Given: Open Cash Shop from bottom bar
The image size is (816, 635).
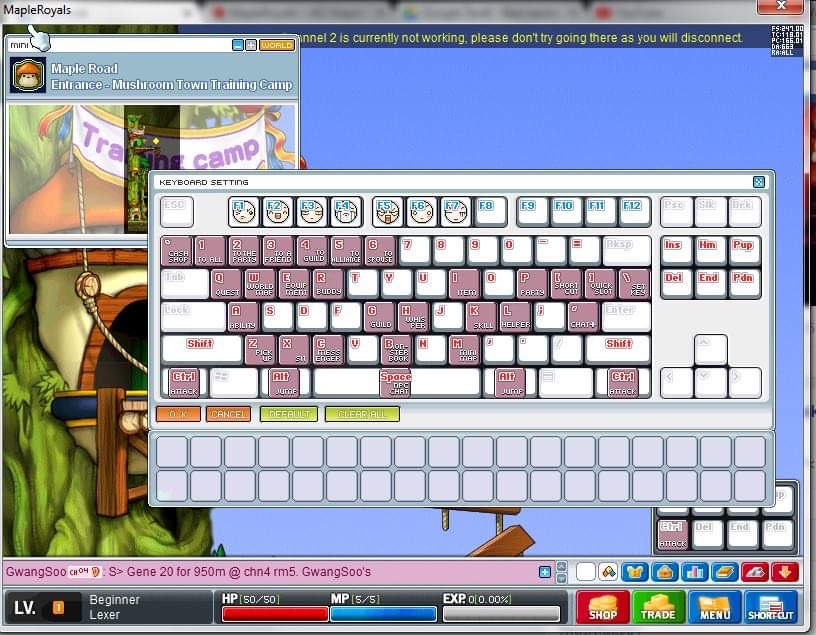Looking at the screenshot, I should pyautogui.click(x=602, y=607).
